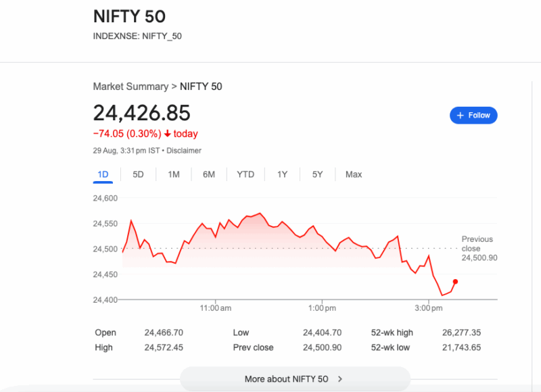
Task: Switch to 5Y chart range
Action: tap(317, 174)
